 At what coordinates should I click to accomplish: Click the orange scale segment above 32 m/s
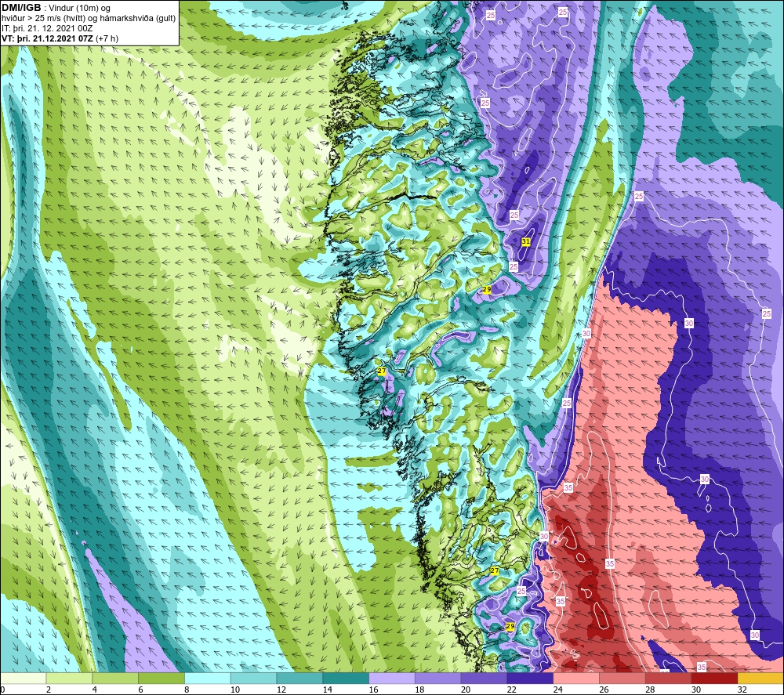pyautogui.click(x=760, y=679)
